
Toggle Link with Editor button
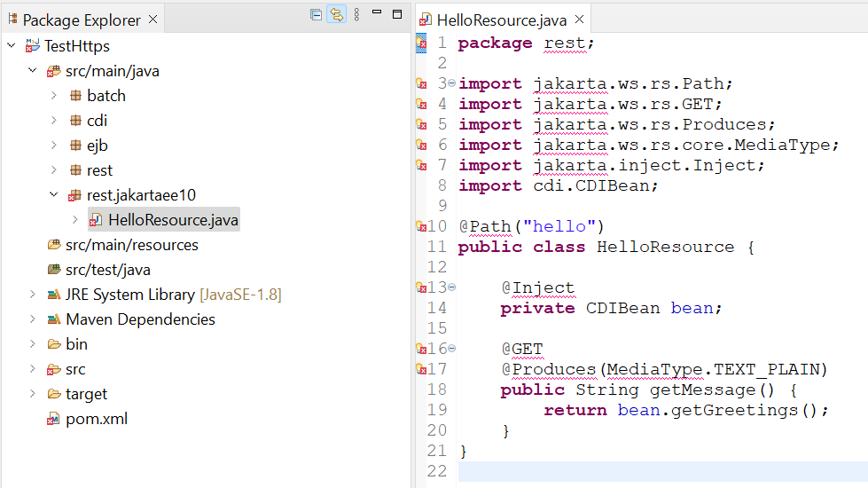coord(336,15)
